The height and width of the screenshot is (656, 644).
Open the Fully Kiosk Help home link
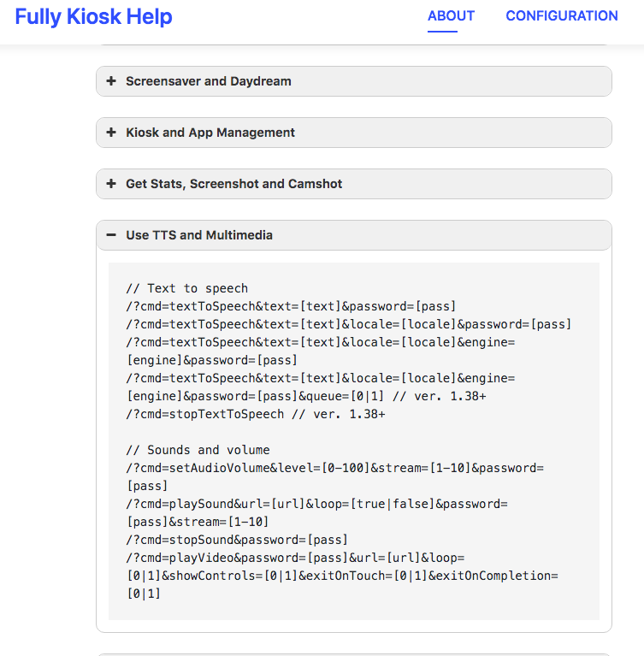click(x=93, y=17)
